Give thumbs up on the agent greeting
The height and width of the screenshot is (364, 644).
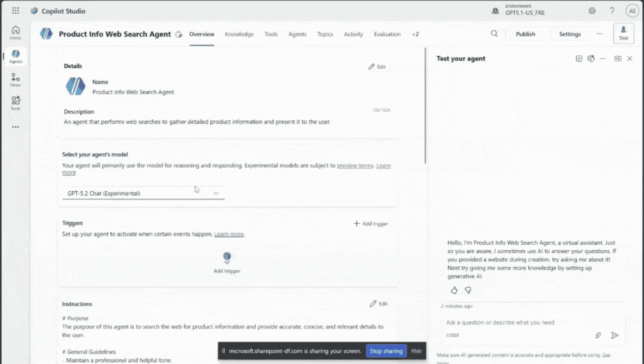[x=454, y=290]
